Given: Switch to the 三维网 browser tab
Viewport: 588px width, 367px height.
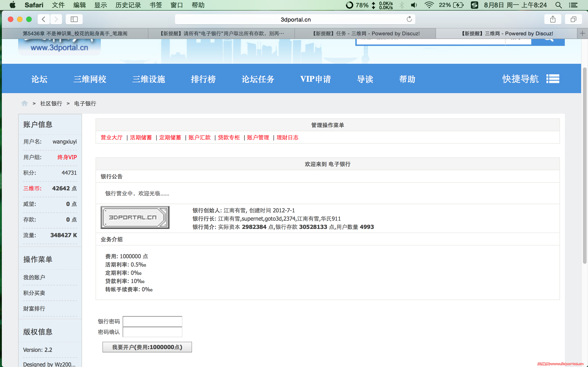Looking at the screenshot, I should [507, 33].
